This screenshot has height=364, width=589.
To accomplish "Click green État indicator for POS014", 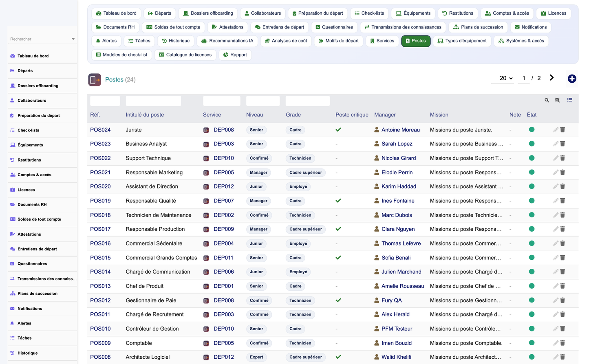I will pos(532,272).
